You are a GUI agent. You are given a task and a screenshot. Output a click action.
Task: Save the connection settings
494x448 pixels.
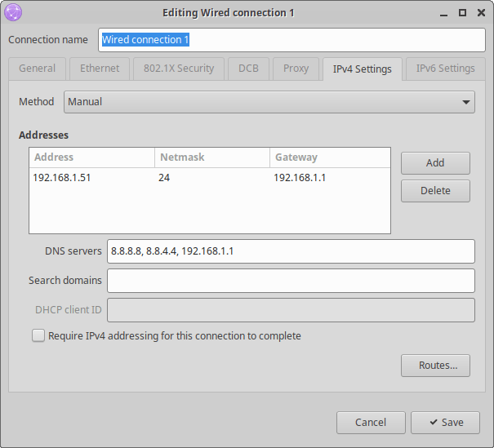[445, 423]
